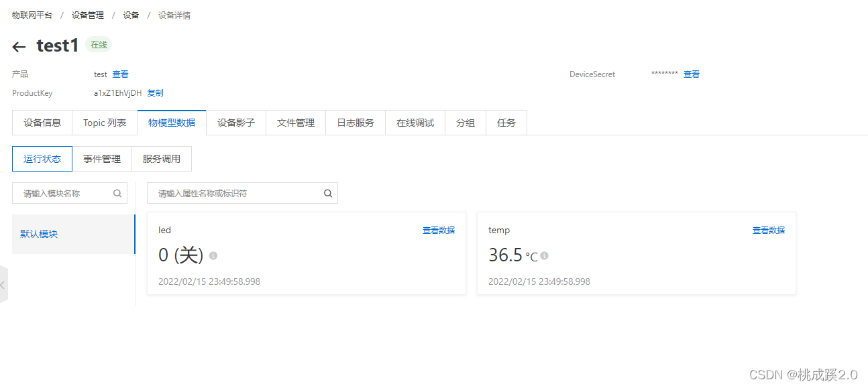Viewport: 868px width, 388px height.
Task: Open the 服务调用 sub-tab
Action: [x=162, y=158]
